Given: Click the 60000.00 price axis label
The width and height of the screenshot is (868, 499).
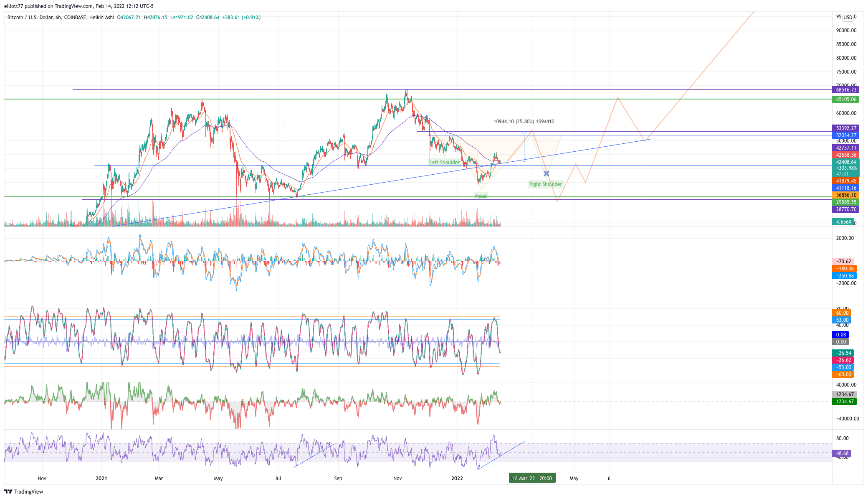Looking at the screenshot, I should (x=846, y=113).
